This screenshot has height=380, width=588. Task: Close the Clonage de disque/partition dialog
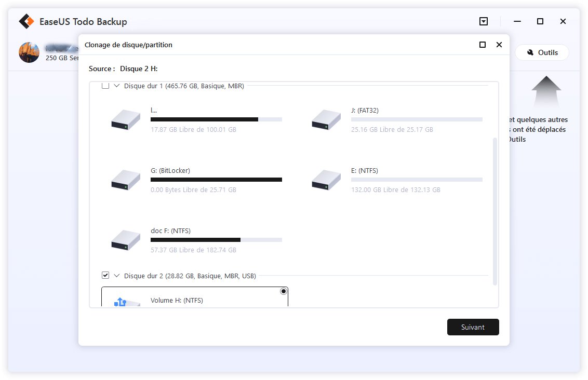pos(499,45)
